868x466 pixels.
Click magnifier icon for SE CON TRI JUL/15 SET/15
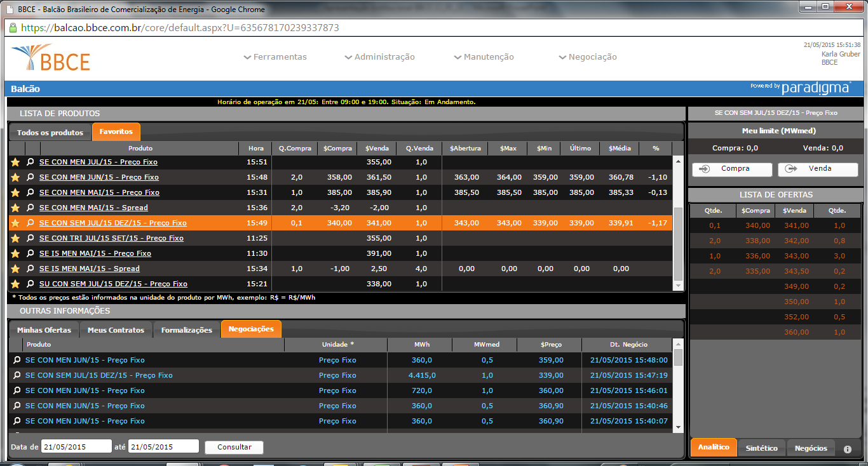click(30, 238)
